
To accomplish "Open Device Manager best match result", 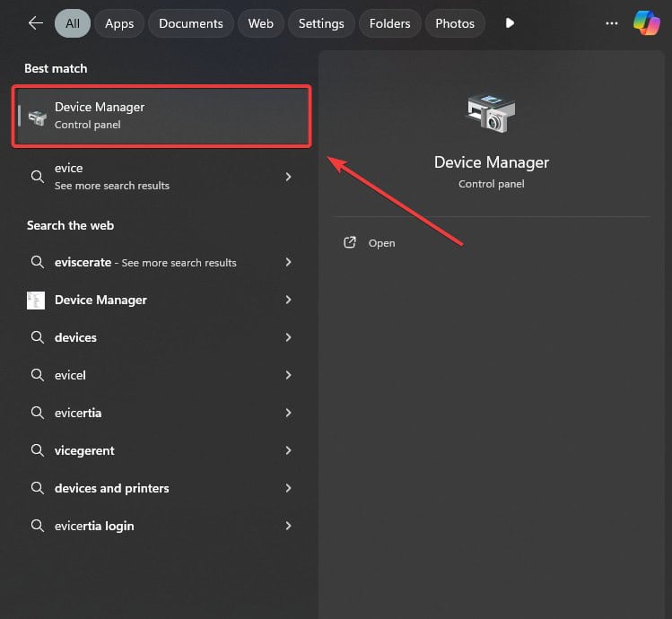I will point(161,116).
